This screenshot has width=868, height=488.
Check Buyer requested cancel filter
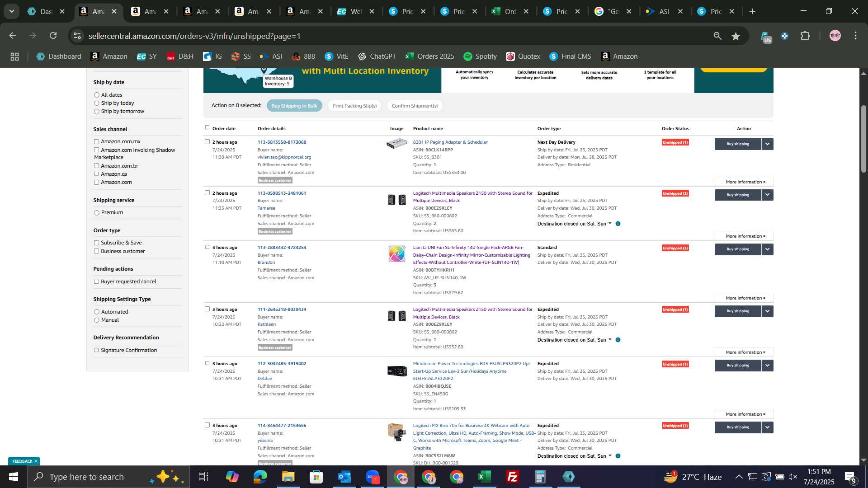[96, 282]
